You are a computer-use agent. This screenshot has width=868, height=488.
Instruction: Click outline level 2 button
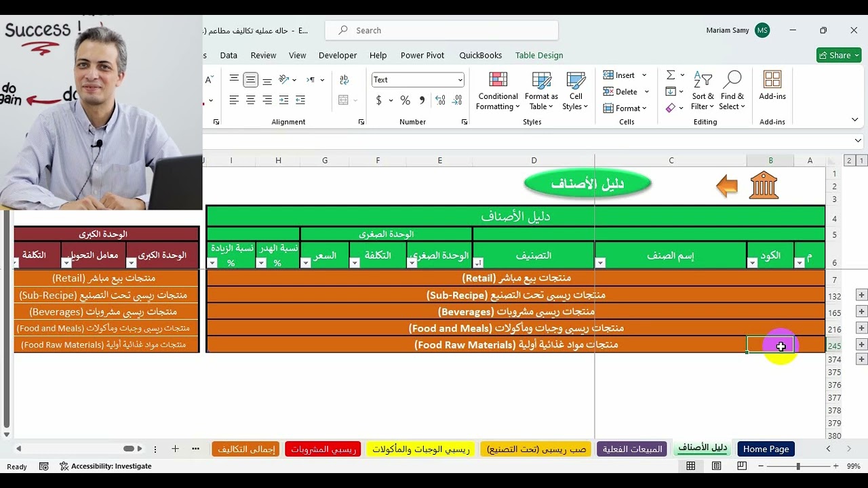pos(848,161)
